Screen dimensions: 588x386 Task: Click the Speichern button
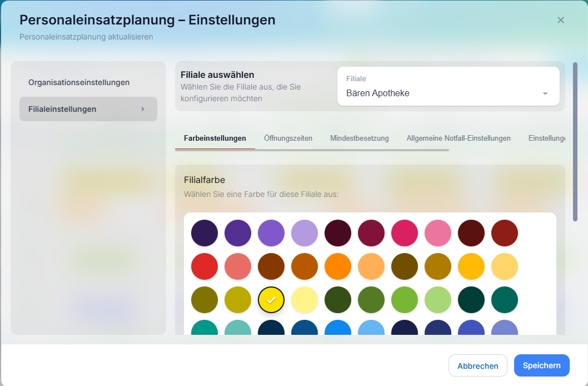[x=542, y=365]
